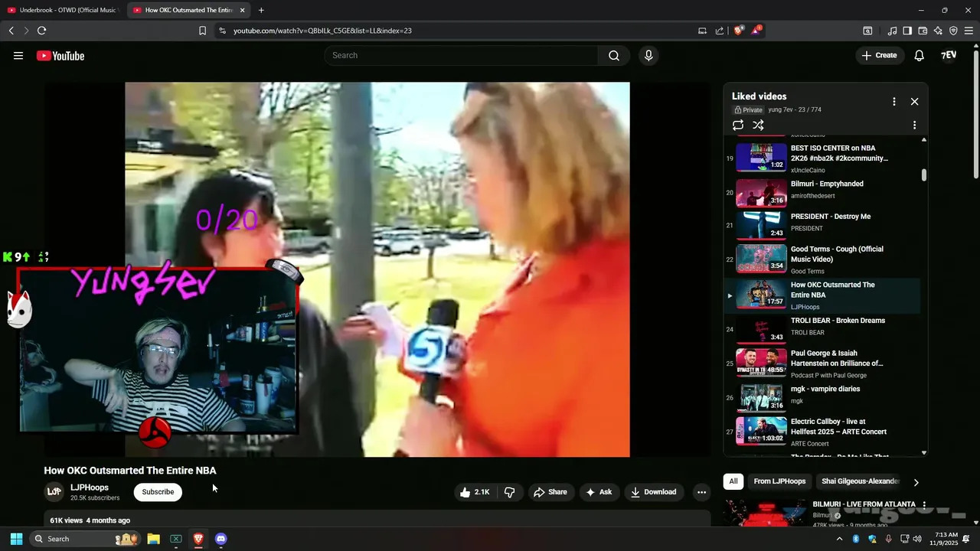Open the playlist menu below the close button
The image size is (980, 551).
click(x=914, y=125)
